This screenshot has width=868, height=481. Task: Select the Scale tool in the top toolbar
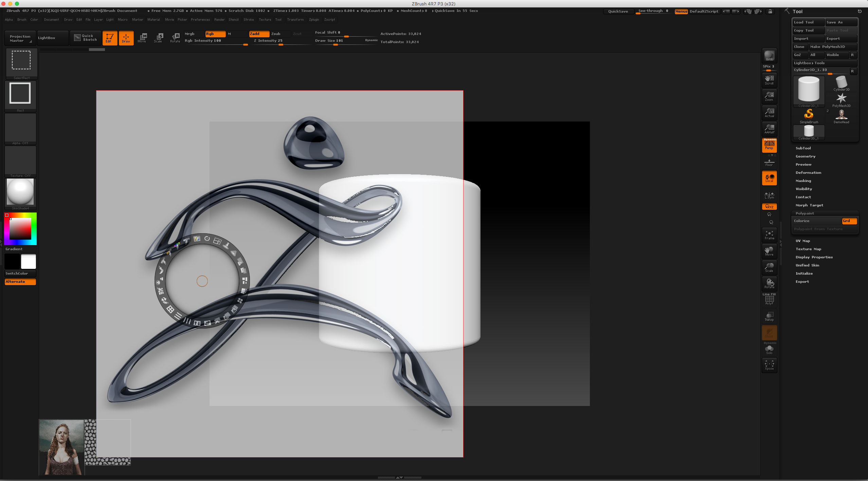[158, 38]
